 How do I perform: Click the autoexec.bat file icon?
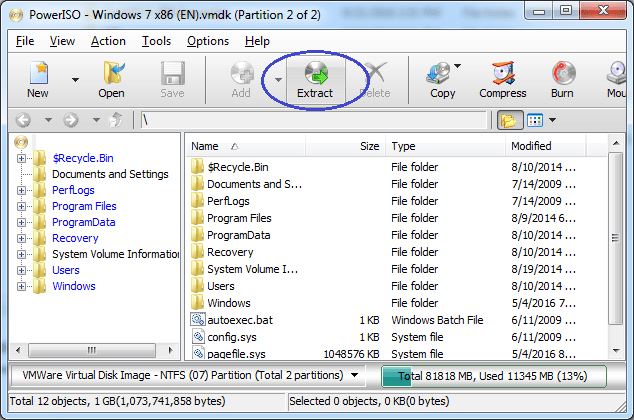coord(197,320)
